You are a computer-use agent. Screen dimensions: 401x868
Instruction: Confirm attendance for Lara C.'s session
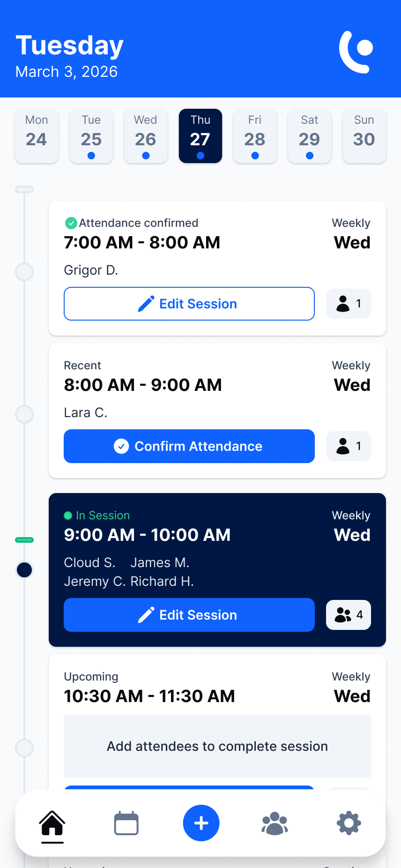(x=189, y=446)
